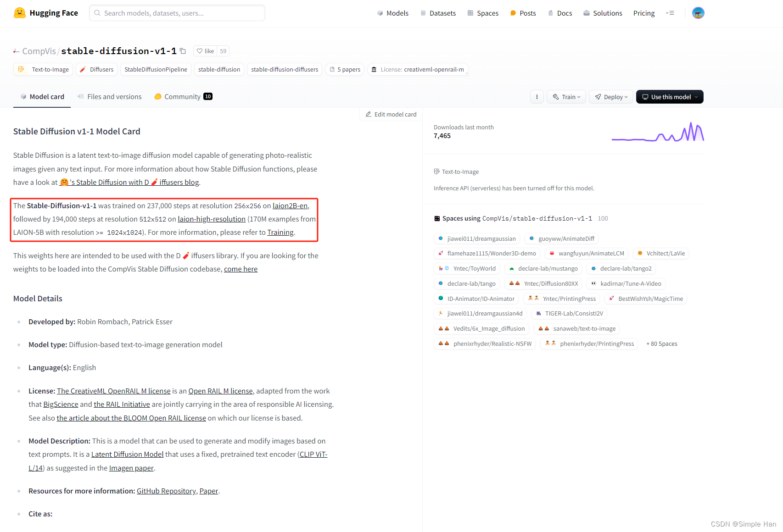Follow the Training link
Screen dimensions: 783x532
point(280,232)
